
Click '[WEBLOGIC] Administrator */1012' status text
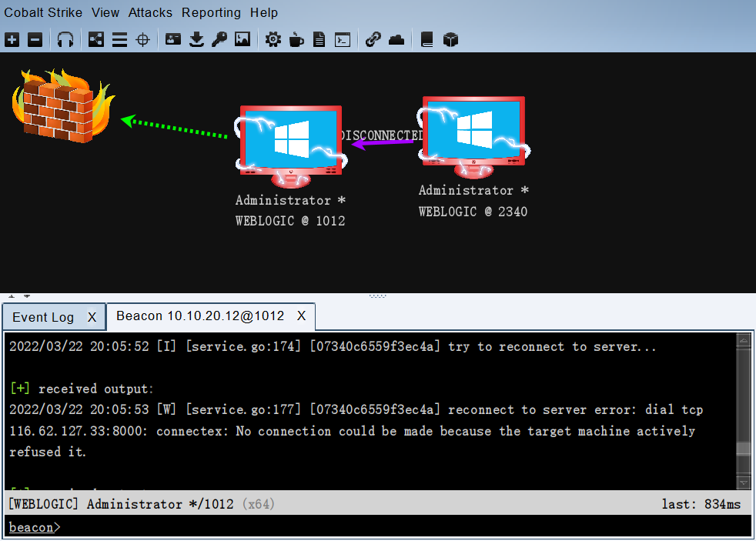[x=121, y=504]
